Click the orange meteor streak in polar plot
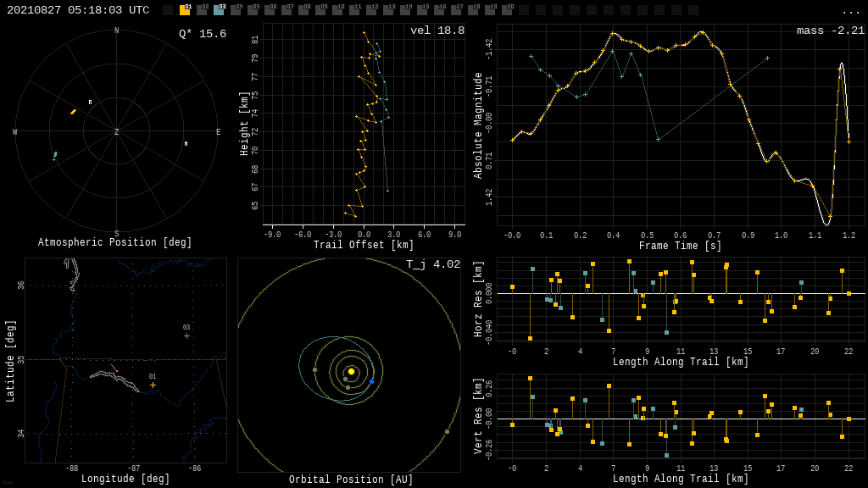The width and height of the screenshot is (868, 488). [x=73, y=112]
